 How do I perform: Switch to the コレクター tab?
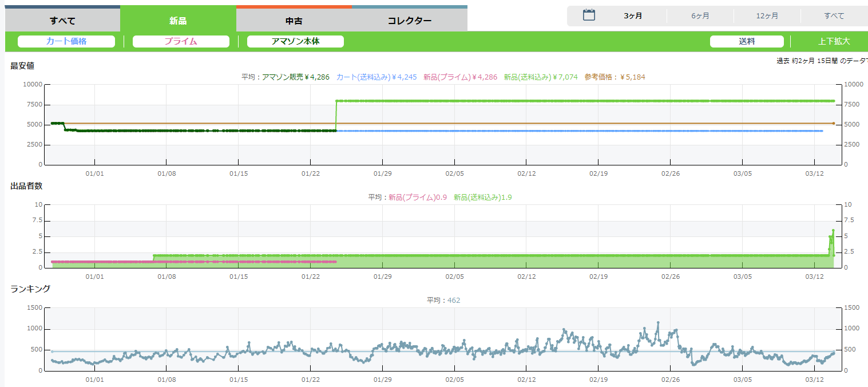(x=410, y=21)
